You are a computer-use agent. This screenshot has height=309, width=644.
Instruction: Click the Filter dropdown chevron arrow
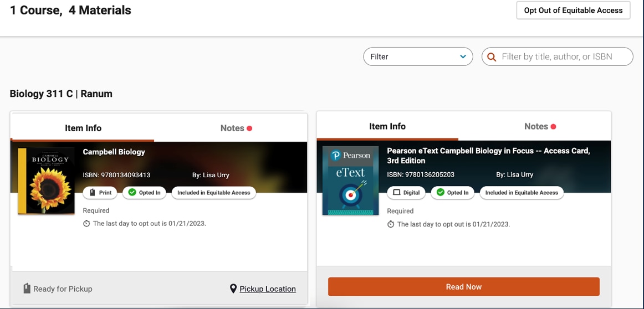[x=463, y=56]
